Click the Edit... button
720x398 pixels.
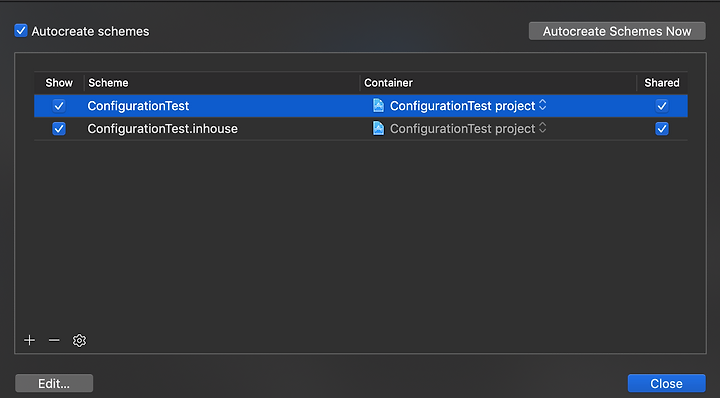coord(54,383)
